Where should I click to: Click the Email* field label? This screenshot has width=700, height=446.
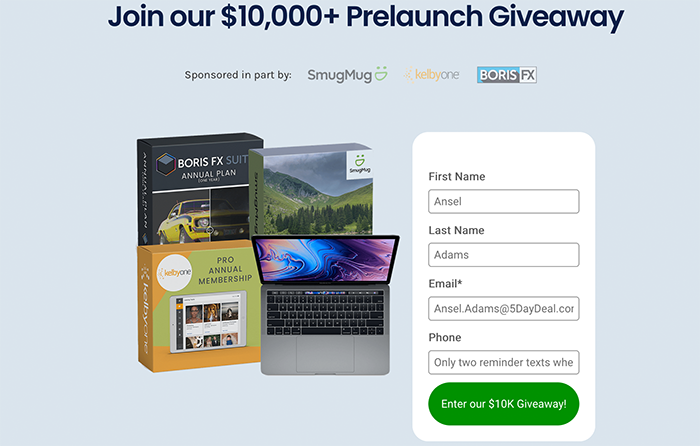445,283
